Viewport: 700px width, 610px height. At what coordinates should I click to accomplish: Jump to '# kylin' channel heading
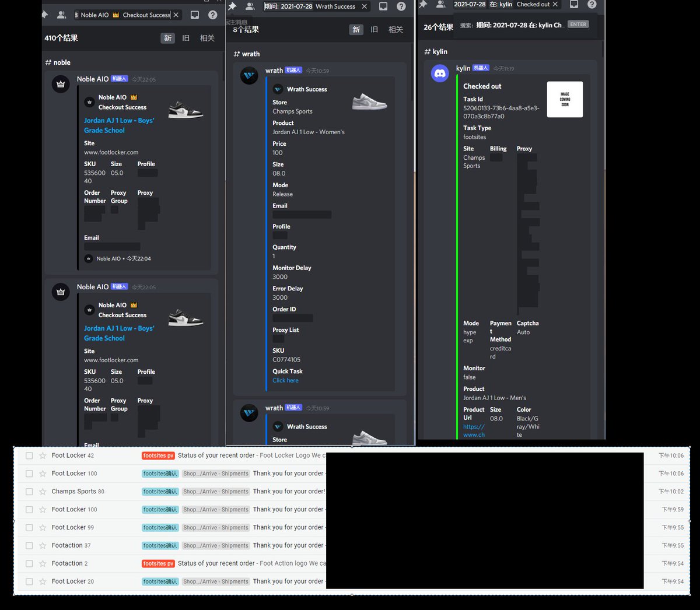(436, 51)
